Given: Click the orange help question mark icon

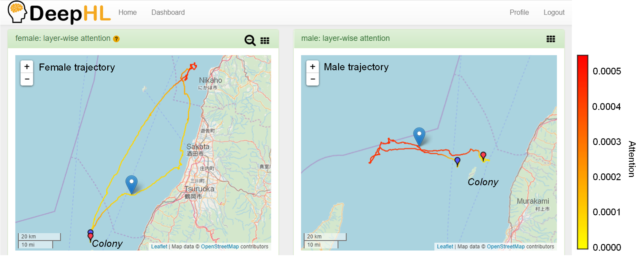Looking at the screenshot, I should tap(116, 39).
